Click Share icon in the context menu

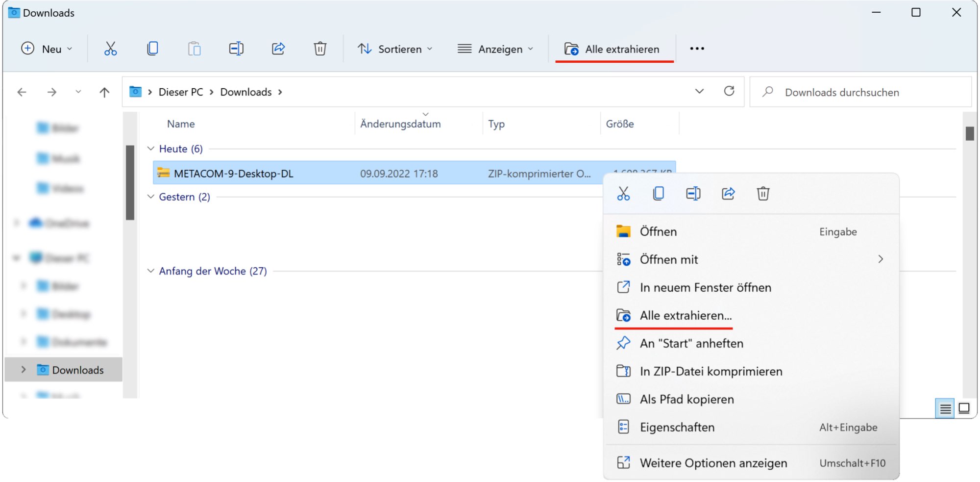click(728, 194)
